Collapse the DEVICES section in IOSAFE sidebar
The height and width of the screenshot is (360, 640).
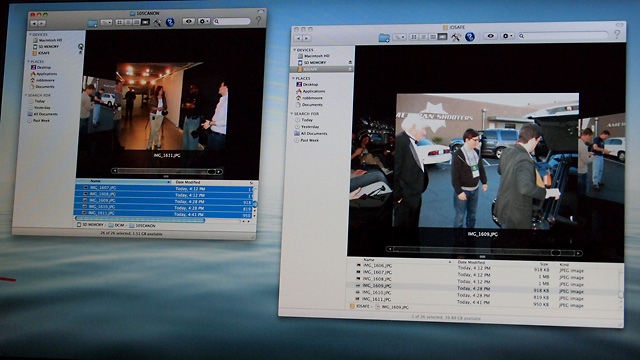(x=294, y=50)
